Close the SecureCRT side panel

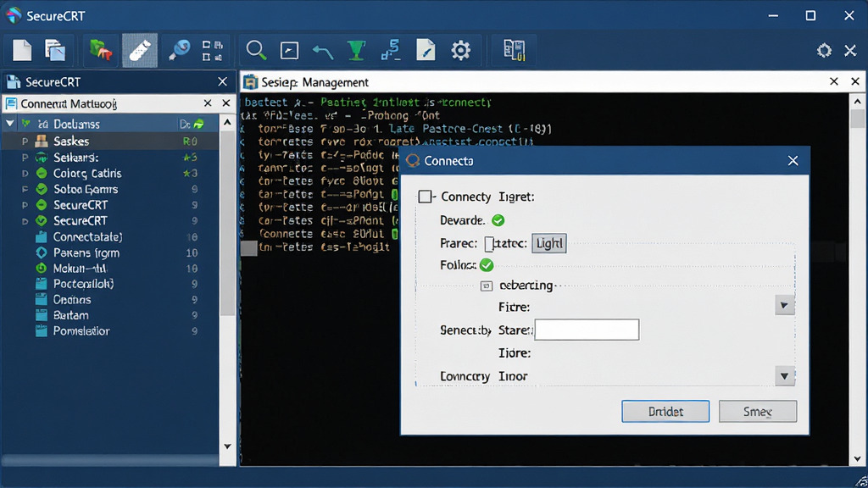pyautogui.click(x=223, y=82)
